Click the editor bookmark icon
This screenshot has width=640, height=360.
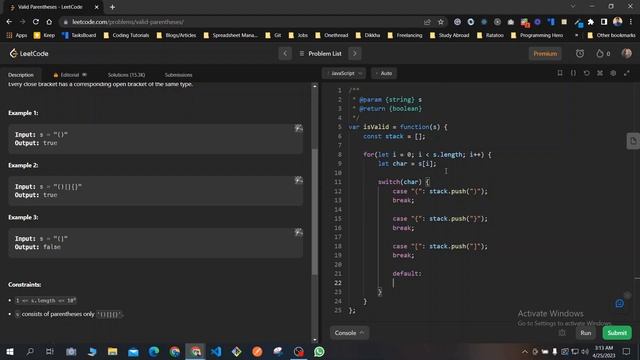pyautogui.click(x=560, y=73)
